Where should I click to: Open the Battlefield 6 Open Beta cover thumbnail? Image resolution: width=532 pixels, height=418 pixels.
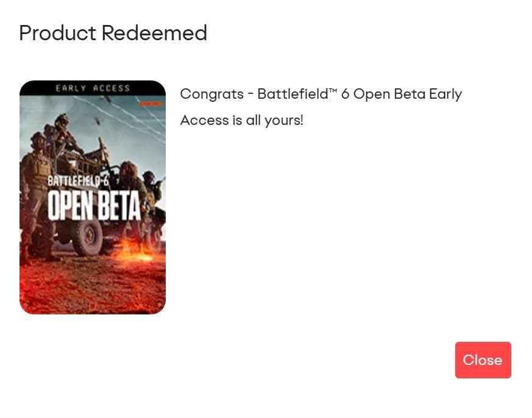click(93, 197)
